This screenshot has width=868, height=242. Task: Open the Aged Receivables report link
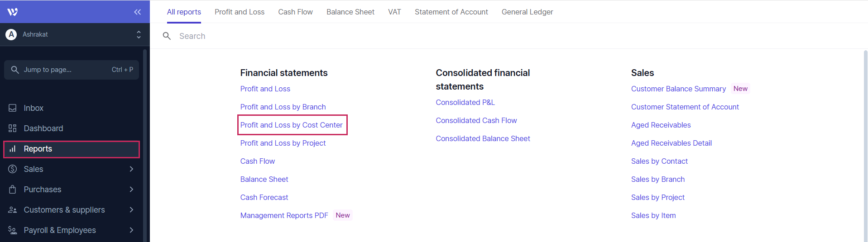661,125
